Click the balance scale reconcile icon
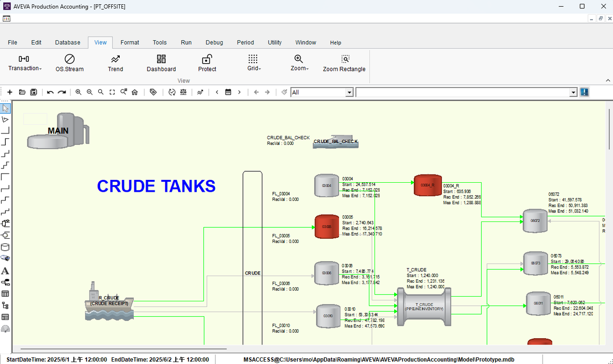The image size is (613, 364). (x=183, y=92)
